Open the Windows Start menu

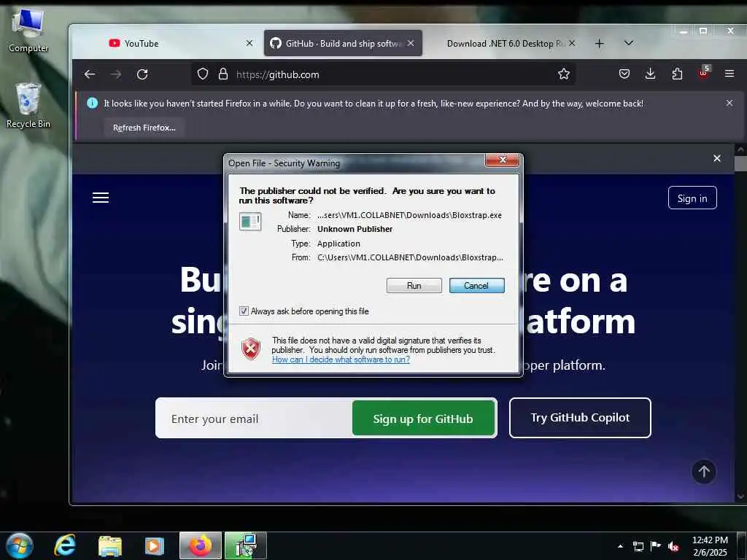(20, 545)
